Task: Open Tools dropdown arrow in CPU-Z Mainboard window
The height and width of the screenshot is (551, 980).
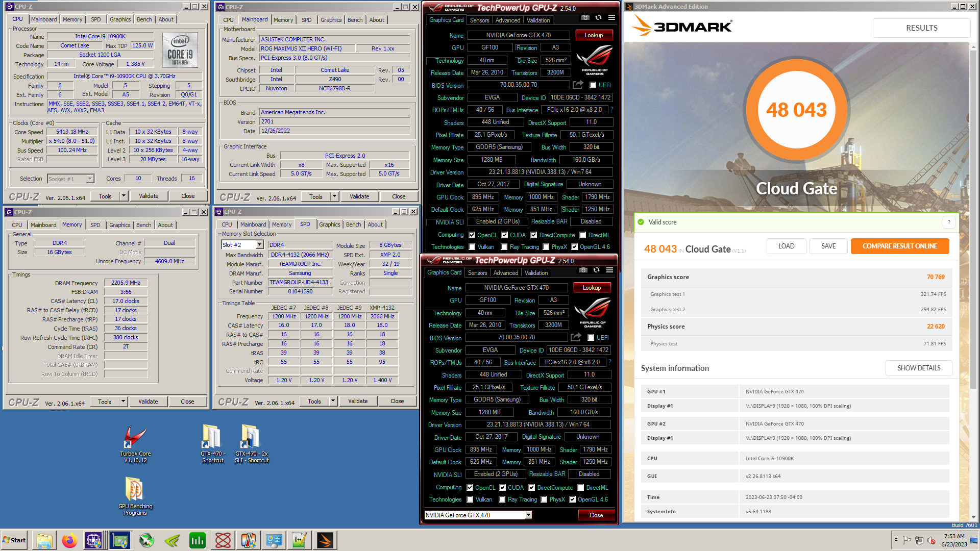Action: [x=334, y=196]
